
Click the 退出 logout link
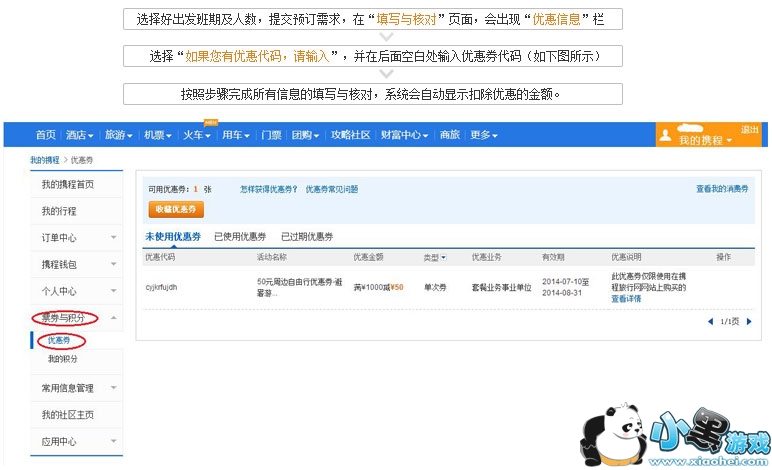[749, 130]
